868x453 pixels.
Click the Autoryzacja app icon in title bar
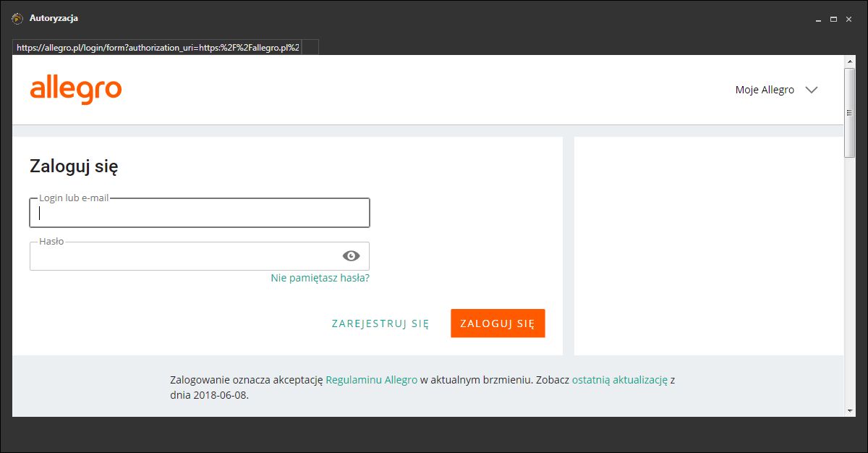[x=17, y=18]
